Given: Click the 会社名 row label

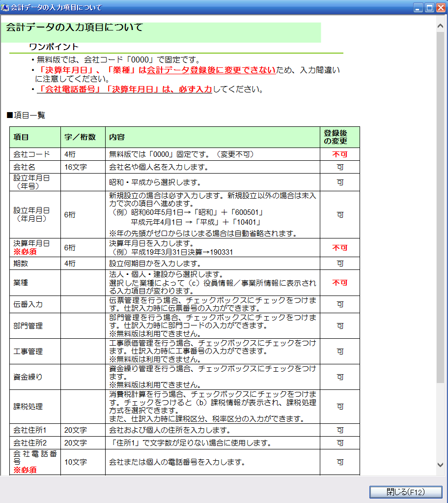Looking at the screenshot, I should [25, 167].
